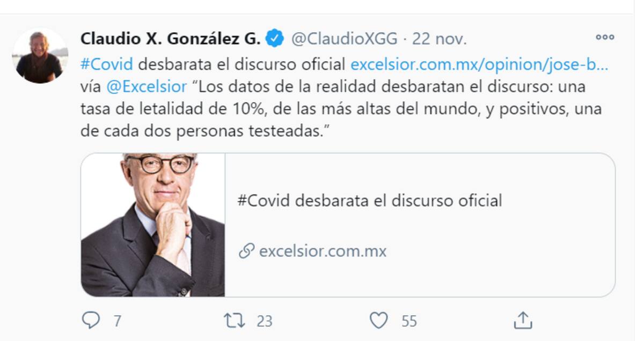The width and height of the screenshot is (644, 341).
Task: Click the #Covid hashtag in tweet text
Action: pos(107,65)
